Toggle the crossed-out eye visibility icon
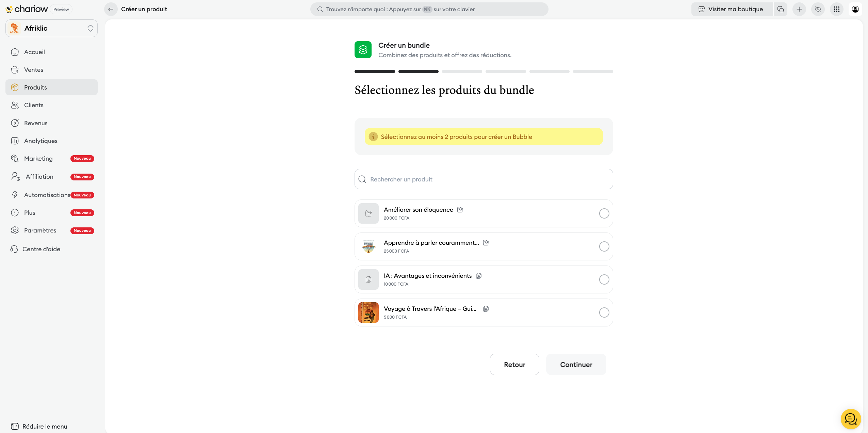This screenshot has width=868, height=433. 818,9
